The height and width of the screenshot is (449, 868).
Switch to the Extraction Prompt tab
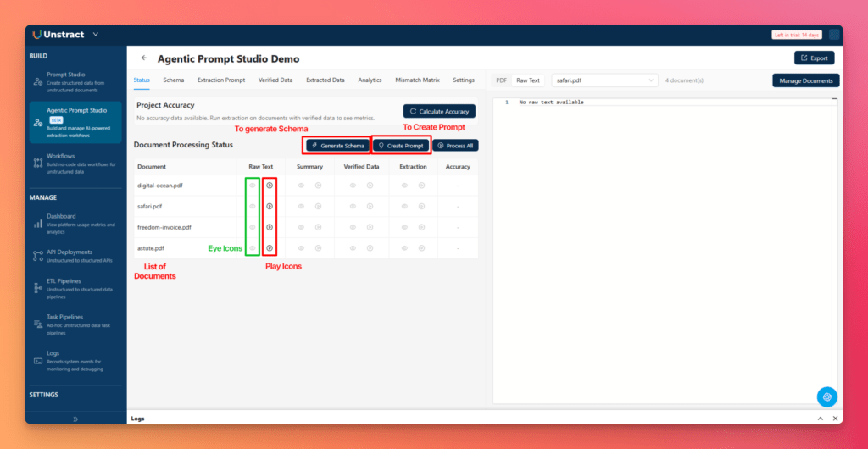221,80
